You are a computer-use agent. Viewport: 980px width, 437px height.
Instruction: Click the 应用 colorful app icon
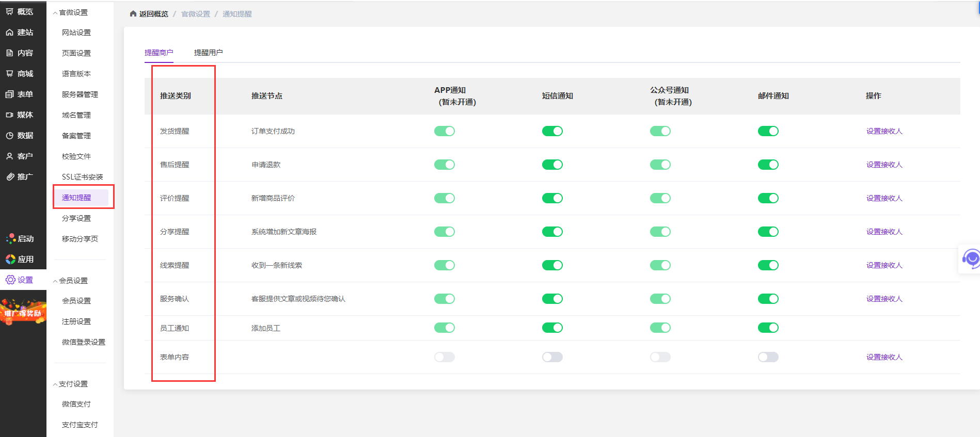(10, 259)
